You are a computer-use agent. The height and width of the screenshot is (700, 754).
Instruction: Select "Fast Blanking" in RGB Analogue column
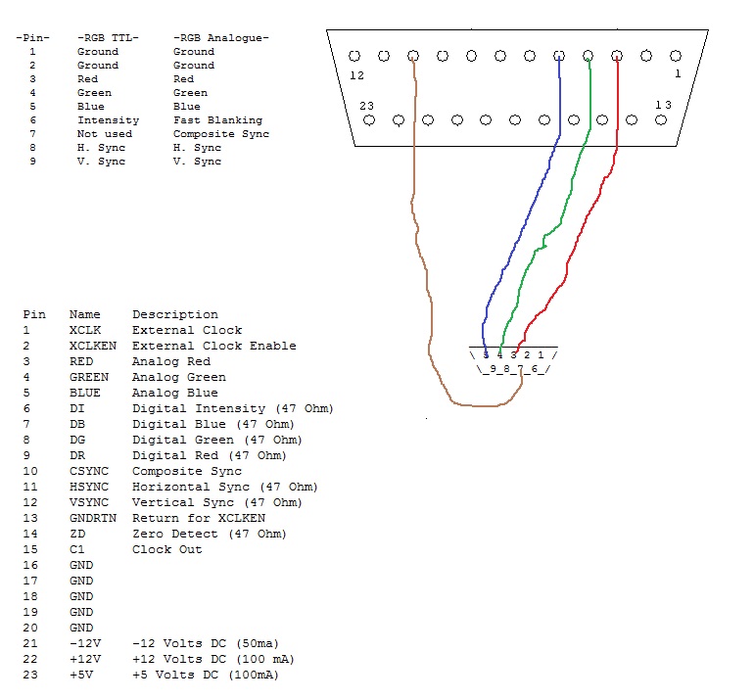click(217, 120)
